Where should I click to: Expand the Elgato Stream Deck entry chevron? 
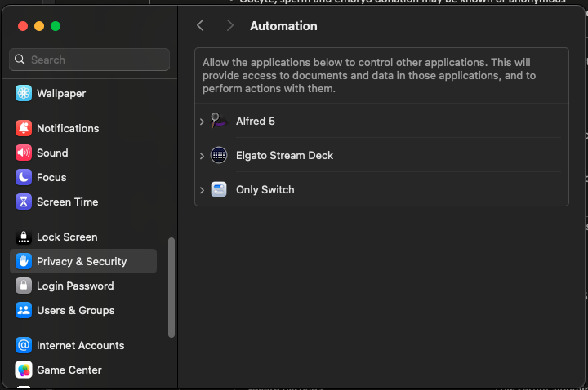coord(202,156)
